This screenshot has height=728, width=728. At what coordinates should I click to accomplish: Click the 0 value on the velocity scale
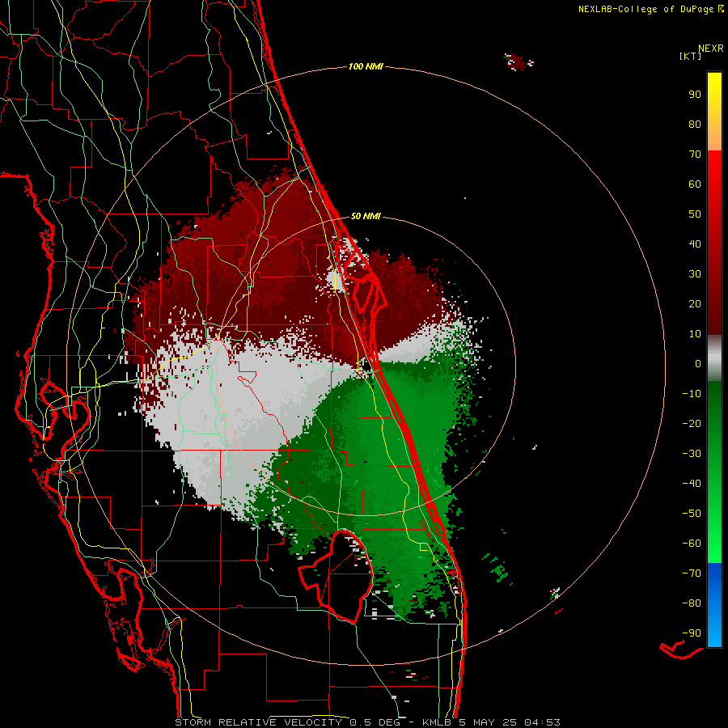click(x=698, y=363)
